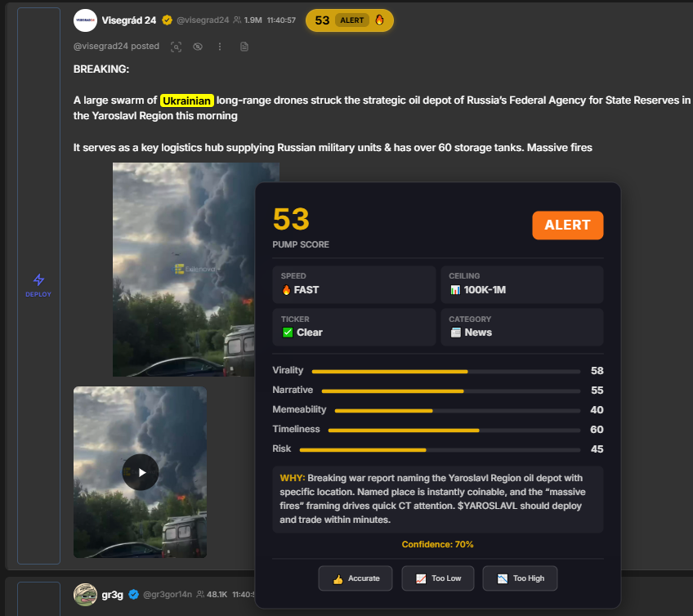Click the chart icon beside 100K-1M
Screen dimensions: 693x616
[455, 290]
